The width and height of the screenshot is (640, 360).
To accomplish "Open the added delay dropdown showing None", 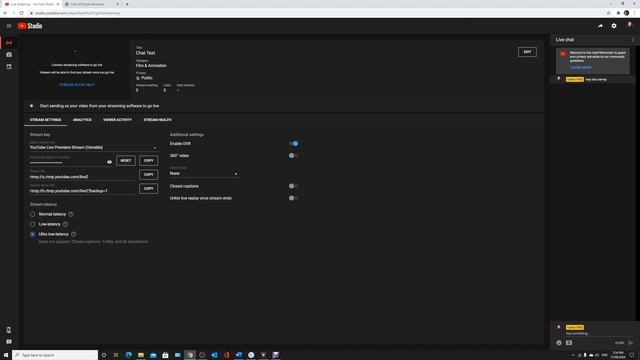I will pyautogui.click(x=204, y=172).
